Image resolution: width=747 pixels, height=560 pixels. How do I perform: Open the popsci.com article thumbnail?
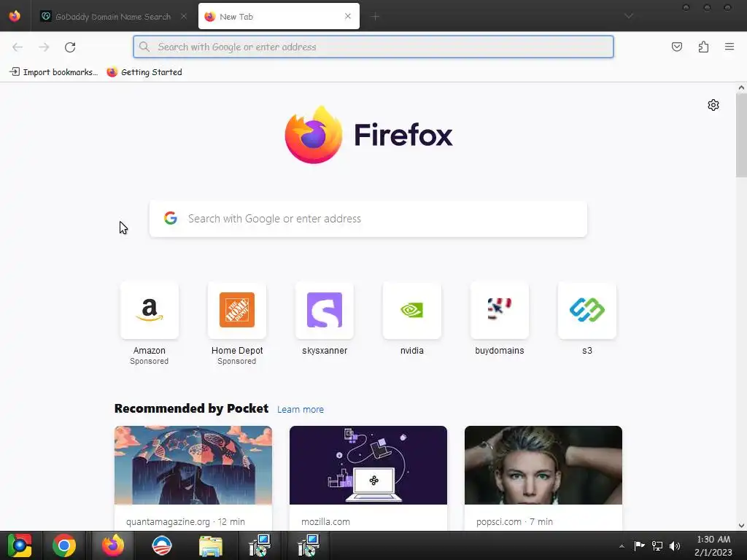pos(543,465)
